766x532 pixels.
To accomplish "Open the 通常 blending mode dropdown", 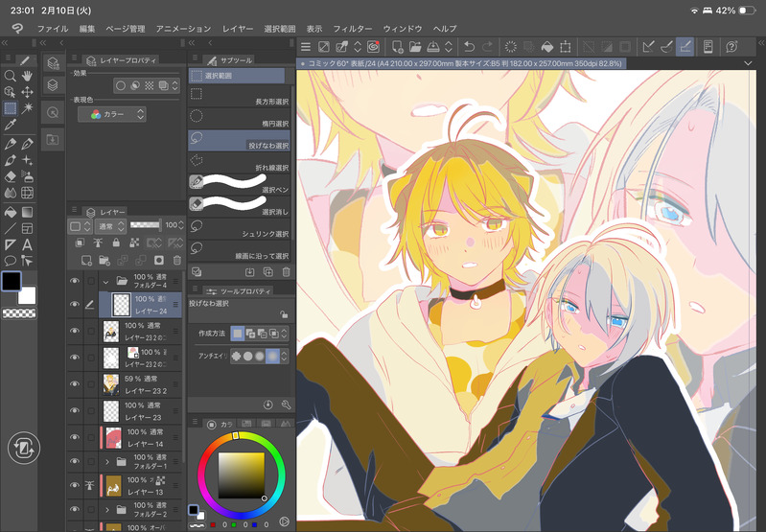I will [x=111, y=226].
